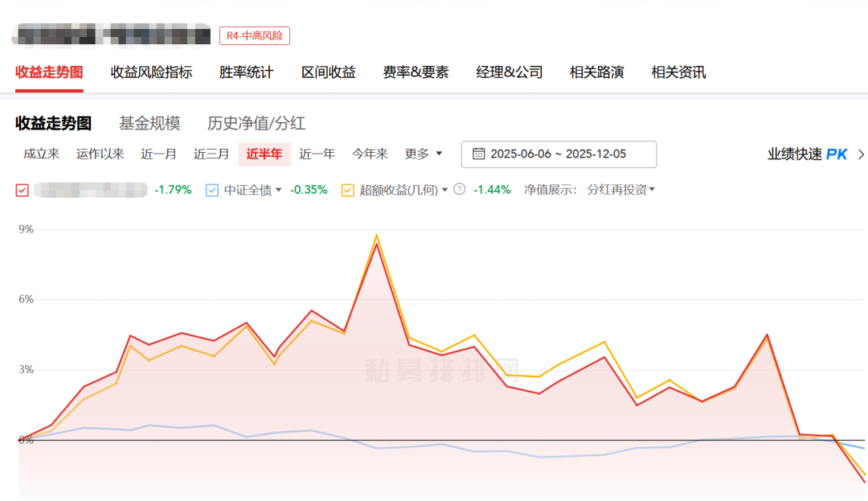Click the question mark help icon beside 超额收益(几何)
Screen dimensions: 868x501
click(x=458, y=190)
